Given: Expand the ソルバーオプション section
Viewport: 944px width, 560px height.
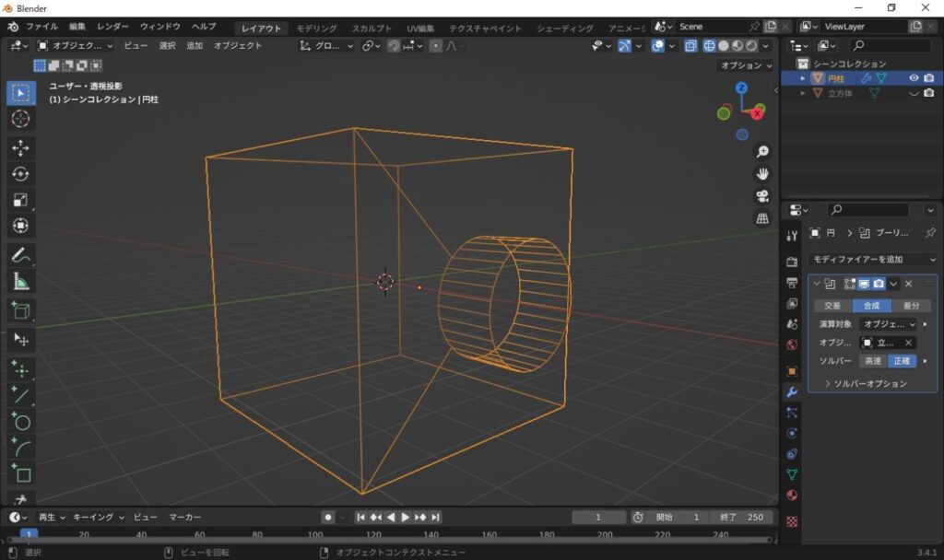Looking at the screenshot, I should tap(865, 383).
